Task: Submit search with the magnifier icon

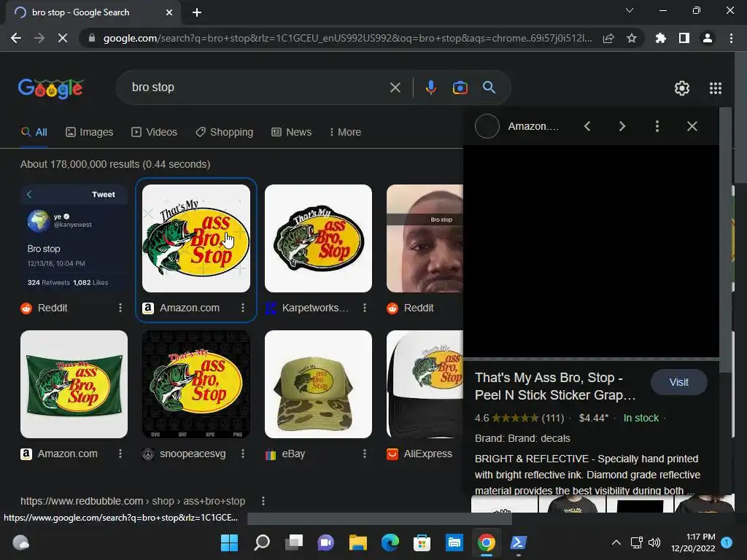Action: (489, 87)
